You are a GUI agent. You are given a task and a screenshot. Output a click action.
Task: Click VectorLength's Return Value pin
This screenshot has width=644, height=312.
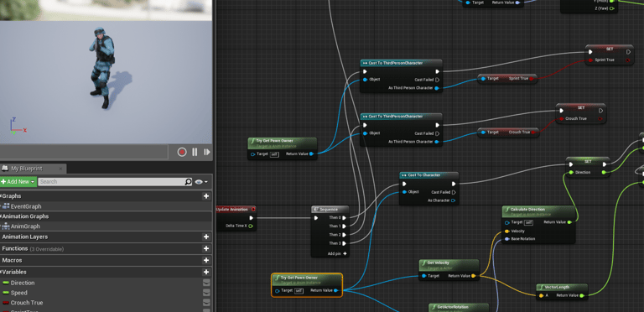coord(582,295)
